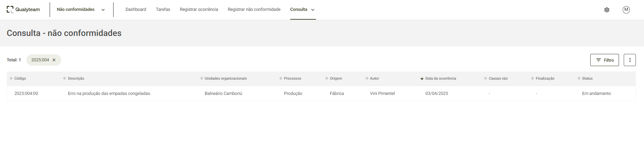Open Registrar não conformidade page
The height and width of the screenshot is (141, 644).
coord(254,9)
